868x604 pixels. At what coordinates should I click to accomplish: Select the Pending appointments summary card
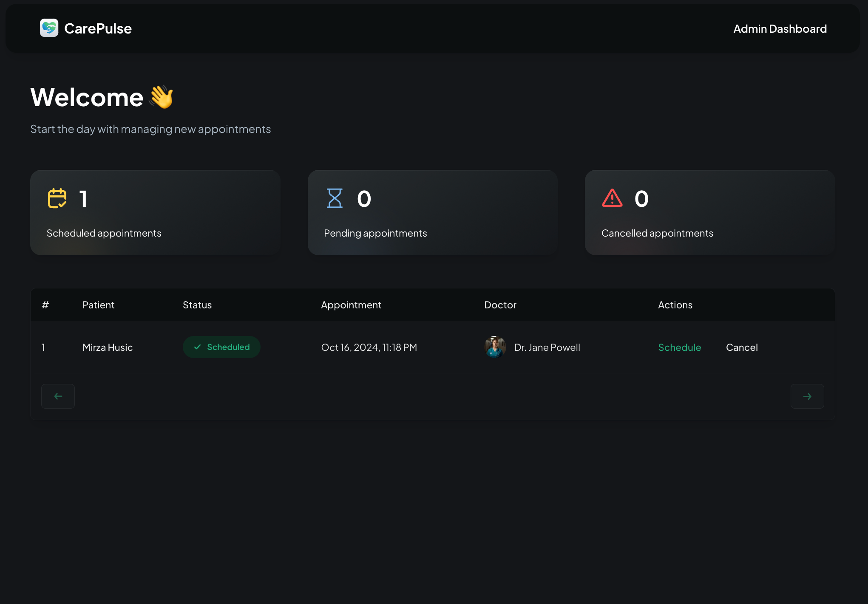click(x=432, y=212)
